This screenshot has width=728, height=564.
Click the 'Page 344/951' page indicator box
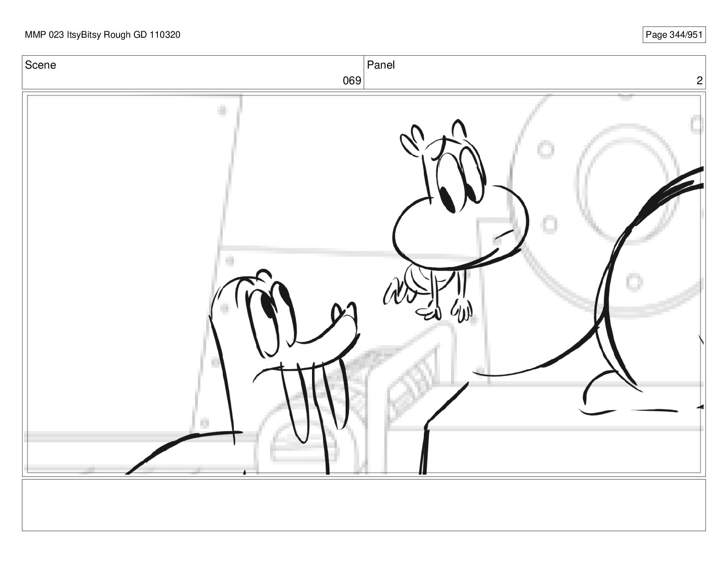tap(674, 35)
